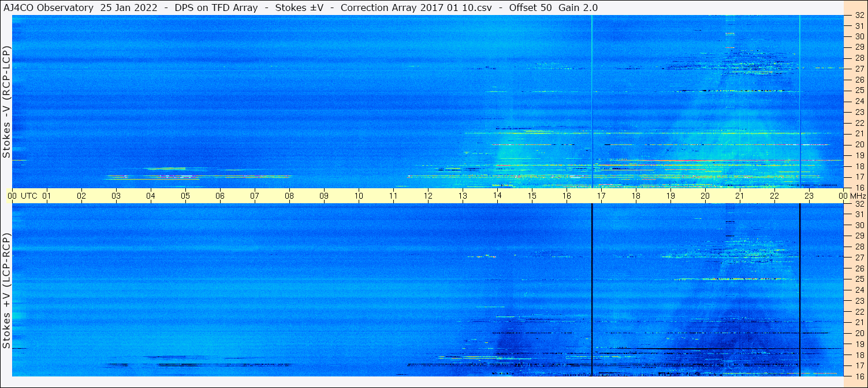Select the 23 hour tick label on time axis

(809, 196)
